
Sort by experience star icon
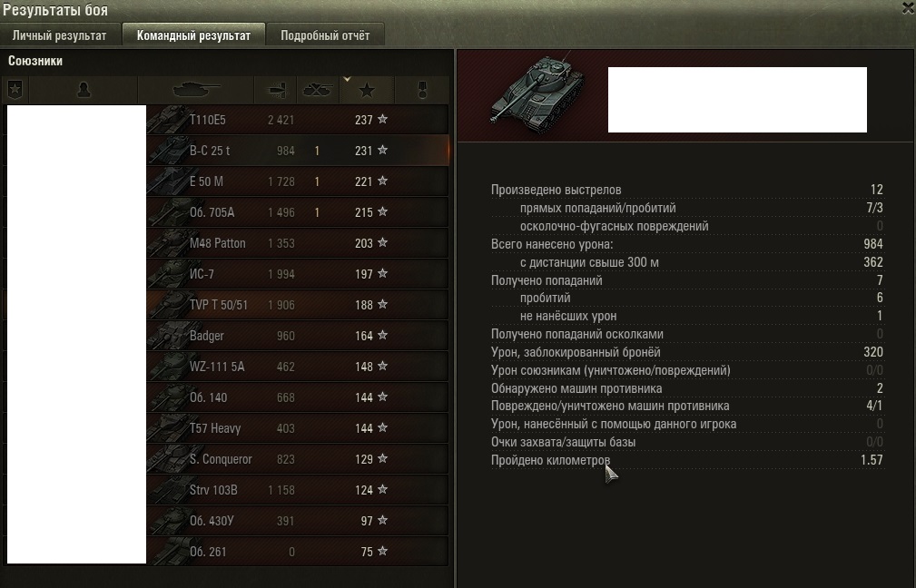tap(367, 91)
